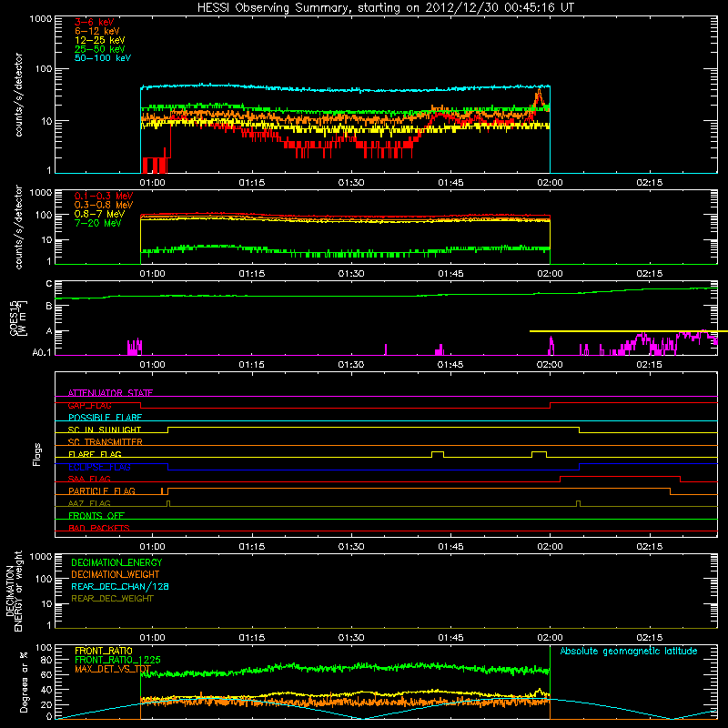Click the 02:00 tick label under Flags panel

pos(550,547)
